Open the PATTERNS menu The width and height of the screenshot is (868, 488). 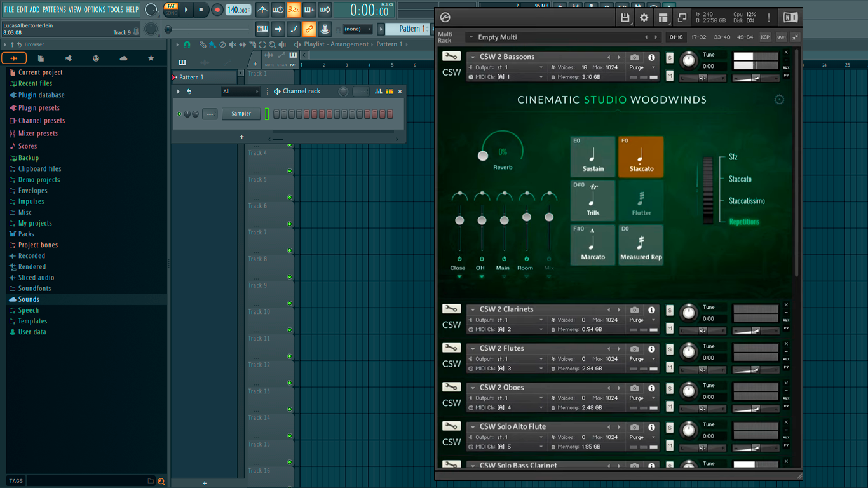pyautogui.click(x=54, y=10)
